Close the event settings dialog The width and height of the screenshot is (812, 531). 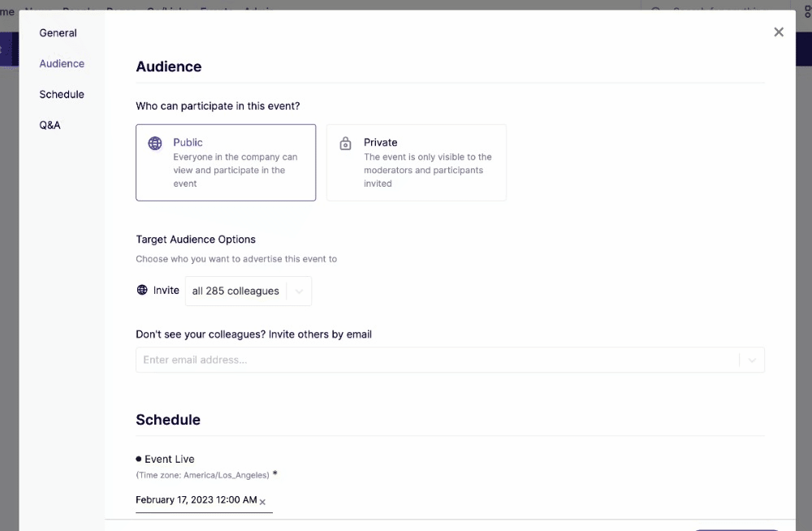[779, 32]
